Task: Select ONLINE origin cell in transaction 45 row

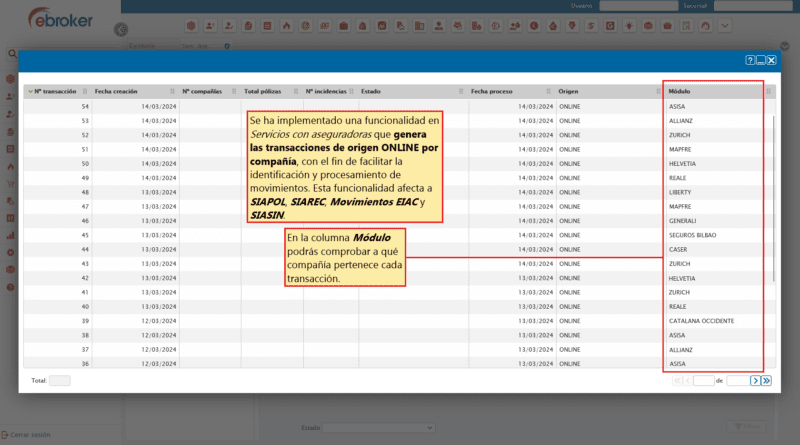Action: pyautogui.click(x=569, y=235)
